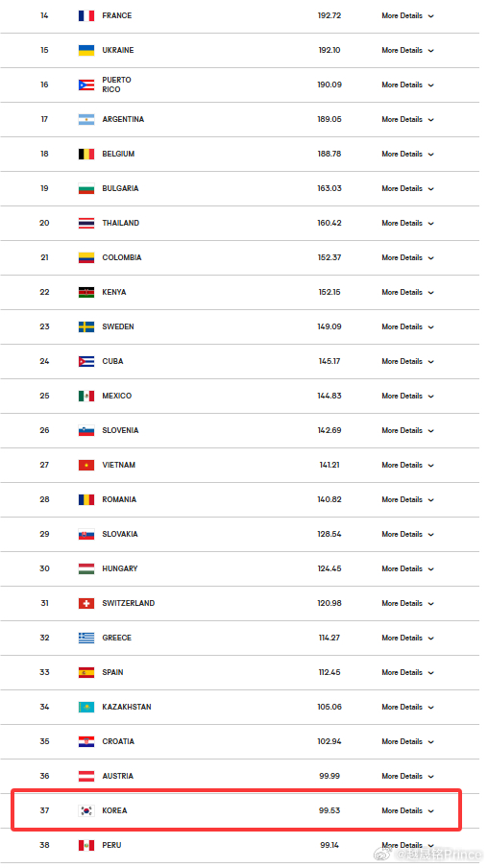
Task: Expand More Details for Croatia
Action: point(407,742)
